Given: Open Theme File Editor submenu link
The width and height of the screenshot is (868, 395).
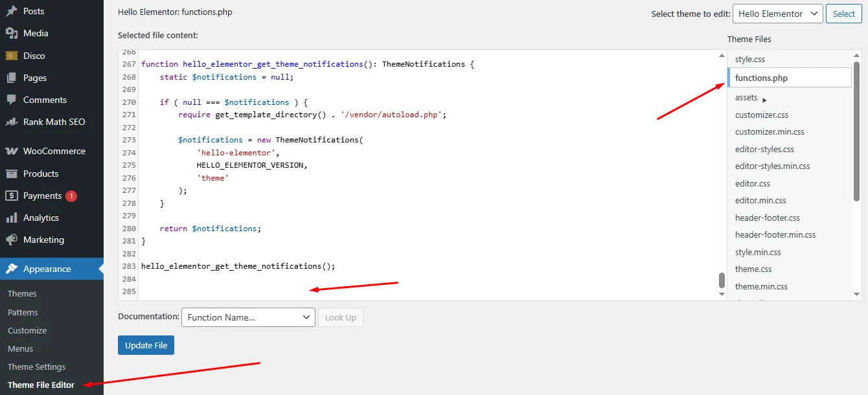Looking at the screenshot, I should click(x=41, y=385).
